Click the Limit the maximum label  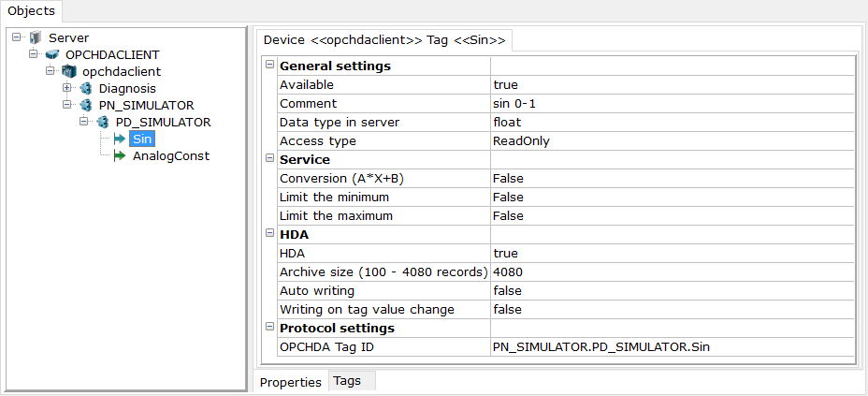point(336,216)
